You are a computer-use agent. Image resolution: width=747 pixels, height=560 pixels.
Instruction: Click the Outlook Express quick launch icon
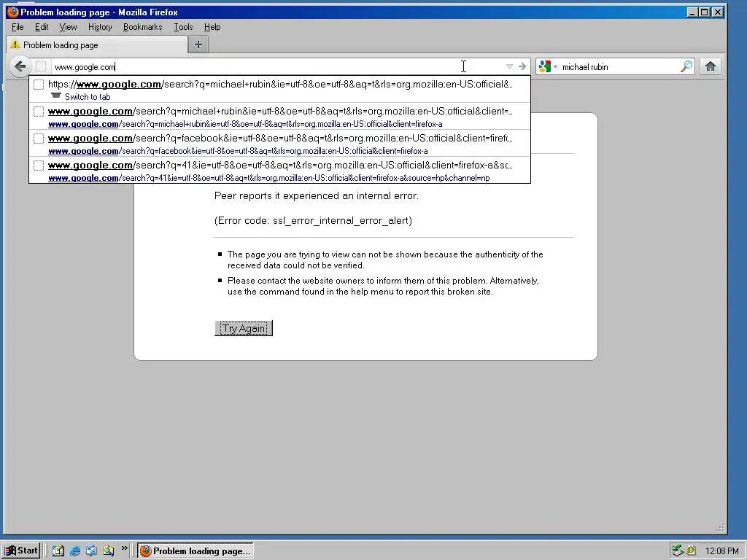91,551
